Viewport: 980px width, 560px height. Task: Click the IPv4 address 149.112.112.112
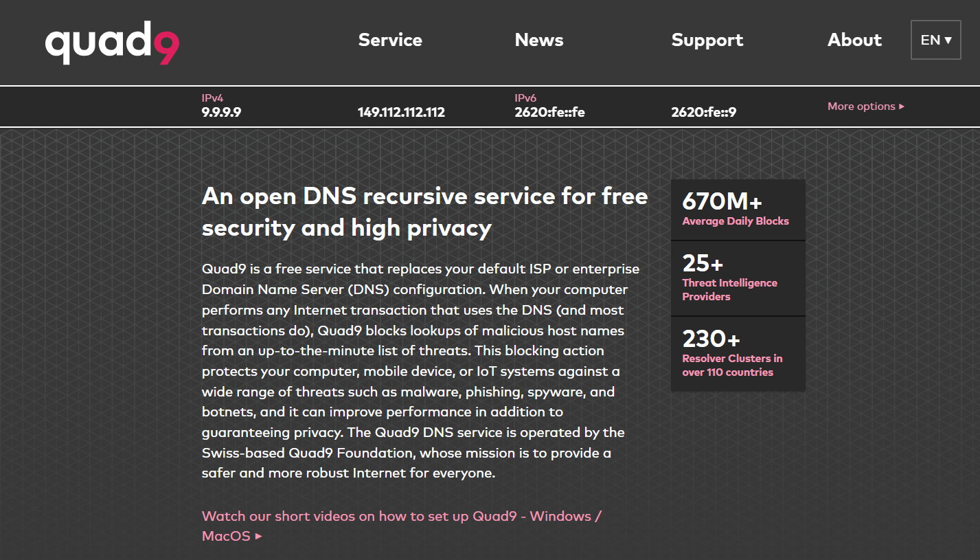coord(401,112)
